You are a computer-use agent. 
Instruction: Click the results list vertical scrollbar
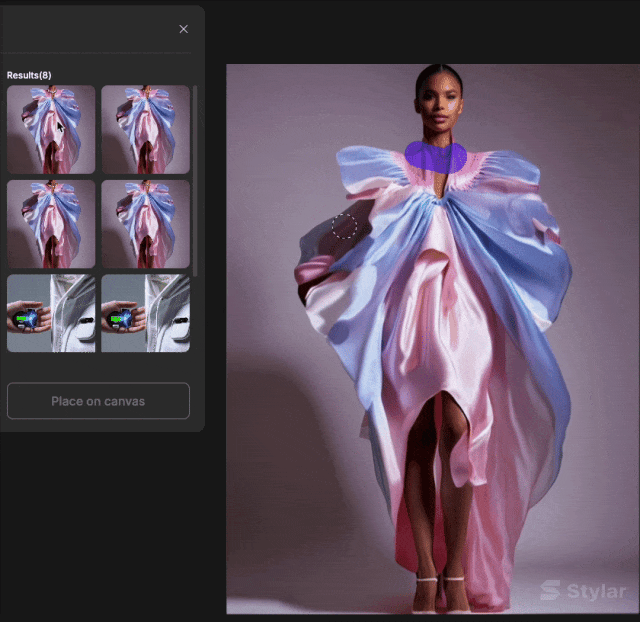(195, 180)
